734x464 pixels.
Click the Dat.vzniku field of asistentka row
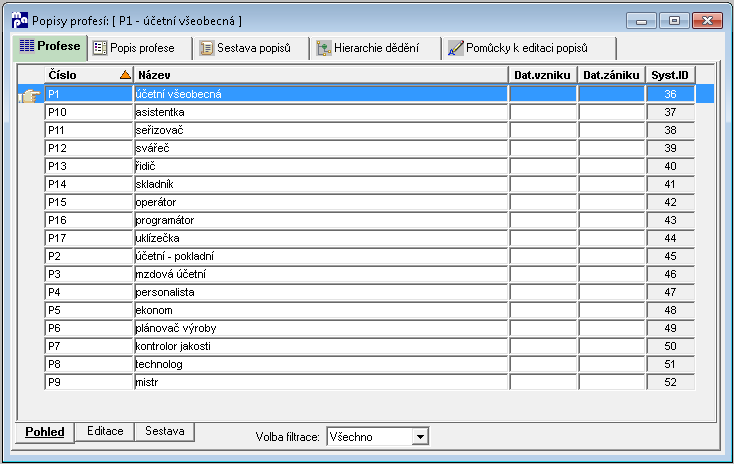click(x=543, y=112)
